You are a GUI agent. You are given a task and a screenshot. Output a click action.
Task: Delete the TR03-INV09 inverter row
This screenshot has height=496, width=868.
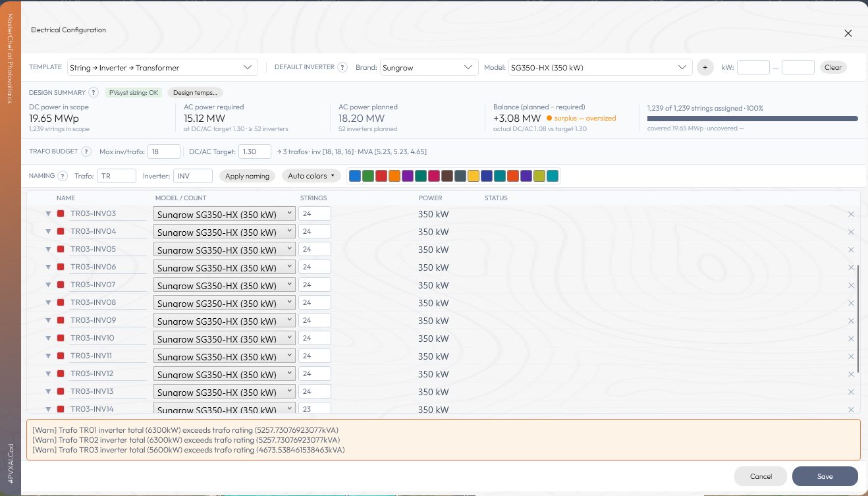click(851, 321)
